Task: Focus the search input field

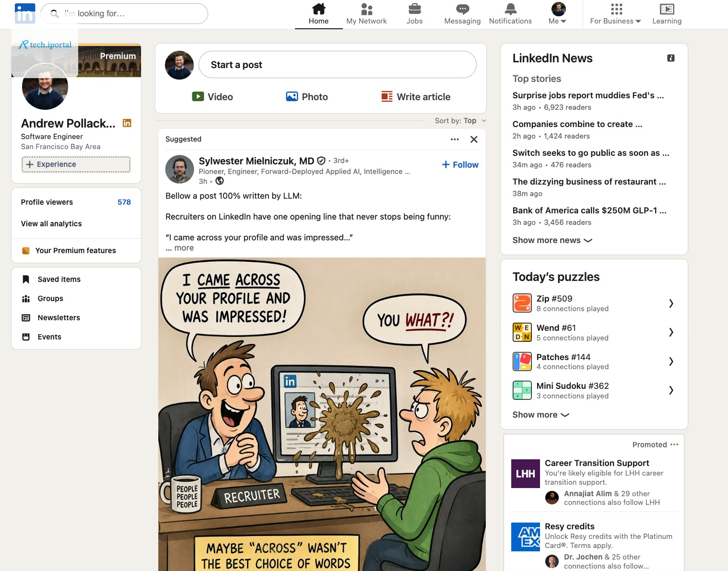Action: [124, 13]
